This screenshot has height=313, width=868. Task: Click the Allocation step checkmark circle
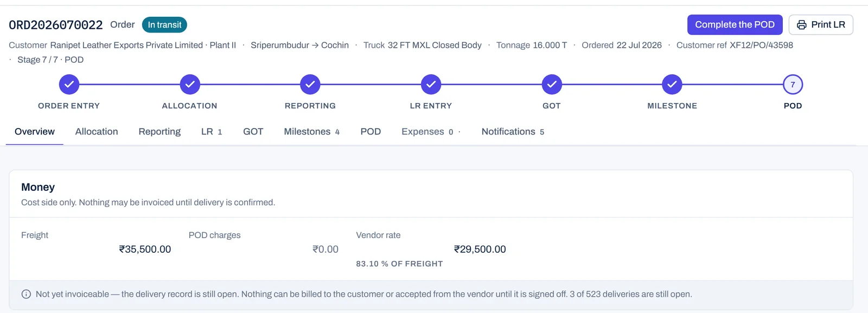click(x=190, y=84)
